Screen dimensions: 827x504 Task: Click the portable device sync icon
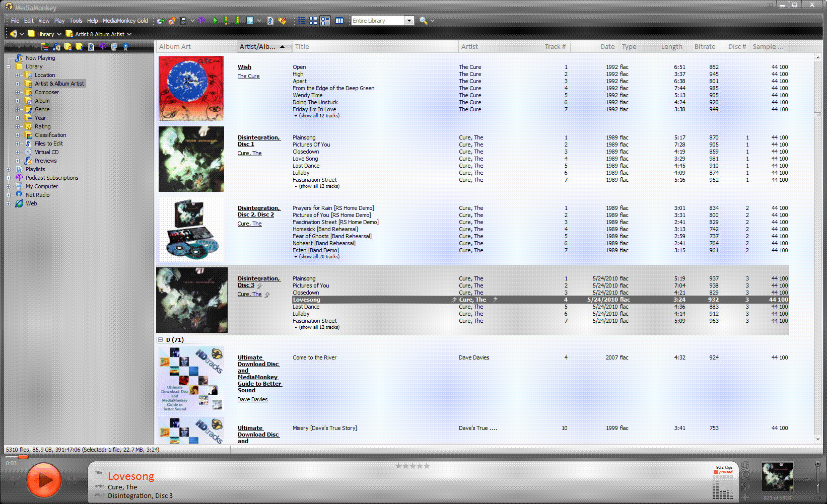click(x=183, y=21)
